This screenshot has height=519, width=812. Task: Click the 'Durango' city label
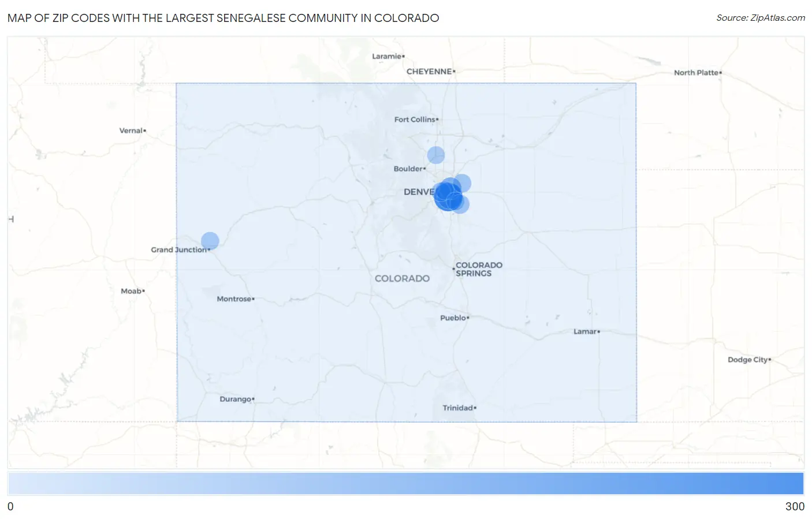[x=235, y=399]
